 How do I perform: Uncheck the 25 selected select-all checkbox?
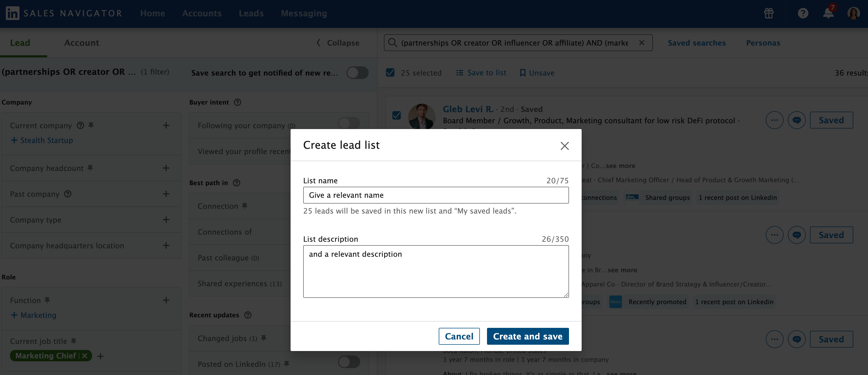[x=390, y=72]
